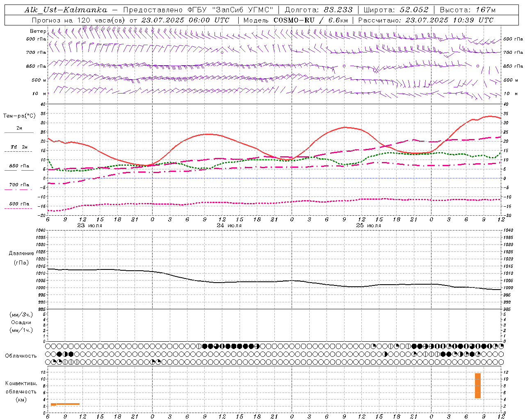Viewport: 525px width, 420px height.
Task: Click the '2м' temperature legend entry
Action: [x=19, y=128]
